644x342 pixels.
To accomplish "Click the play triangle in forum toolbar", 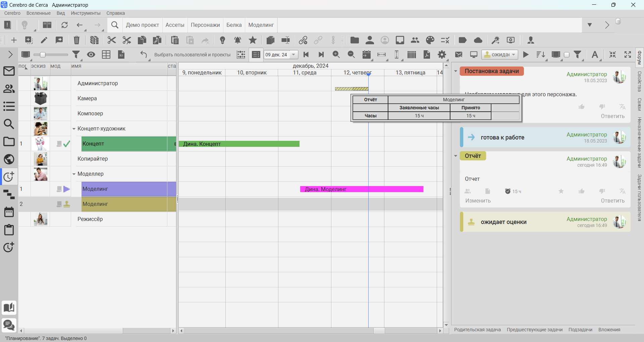I will tap(526, 55).
